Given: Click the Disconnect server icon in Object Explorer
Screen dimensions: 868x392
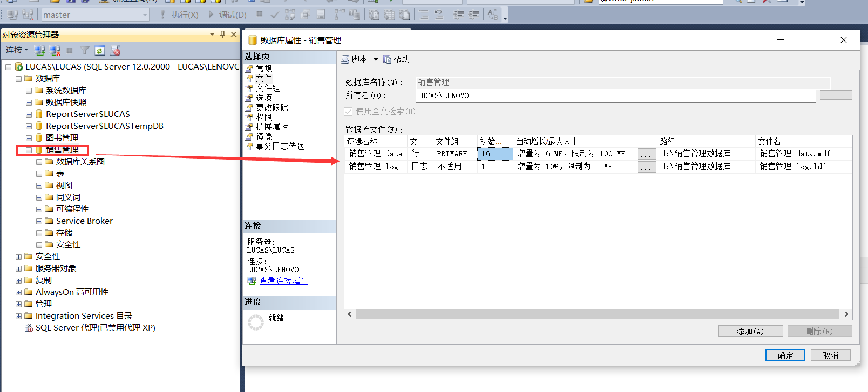Looking at the screenshot, I should [55, 50].
